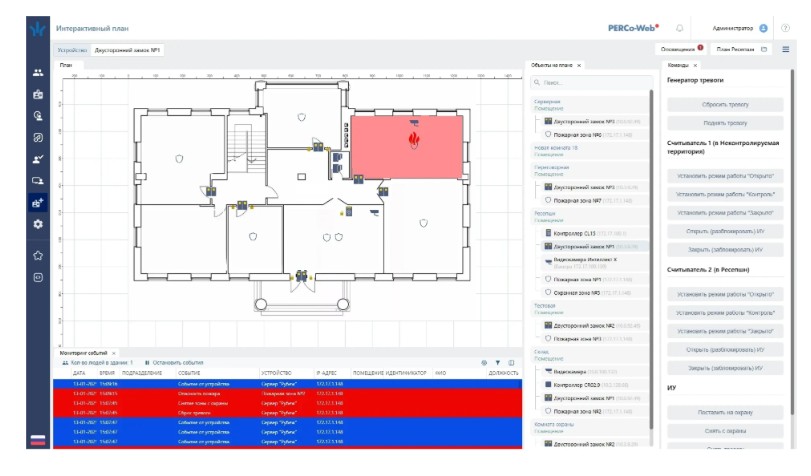
Task: Click the PERCo logo in sidebar
Action: click(x=38, y=28)
